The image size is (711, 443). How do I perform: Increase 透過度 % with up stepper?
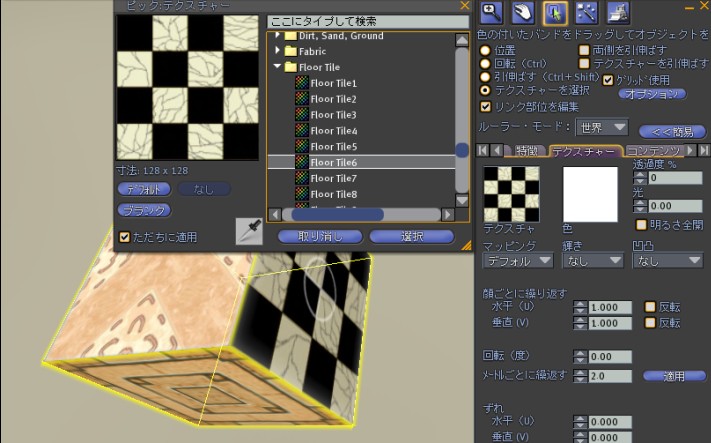click(640, 175)
